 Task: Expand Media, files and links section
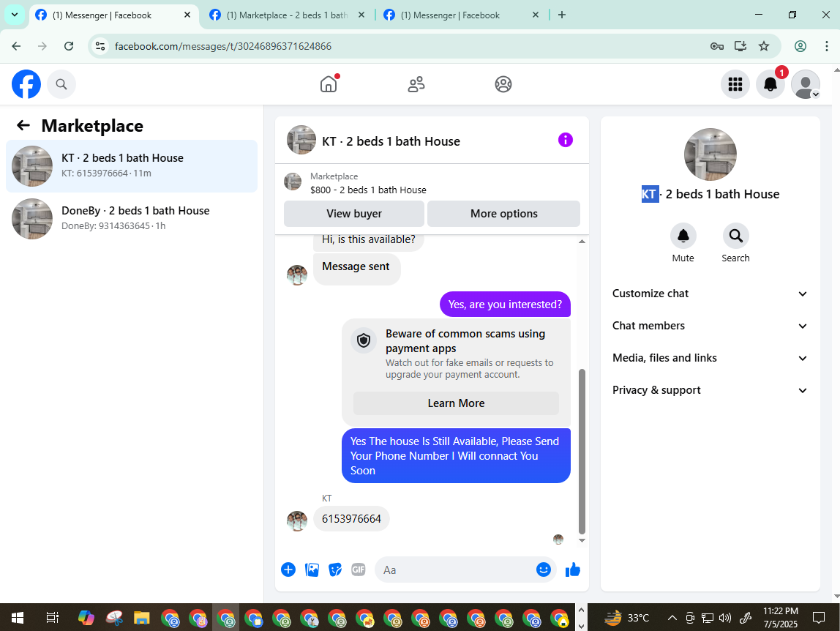click(x=710, y=357)
